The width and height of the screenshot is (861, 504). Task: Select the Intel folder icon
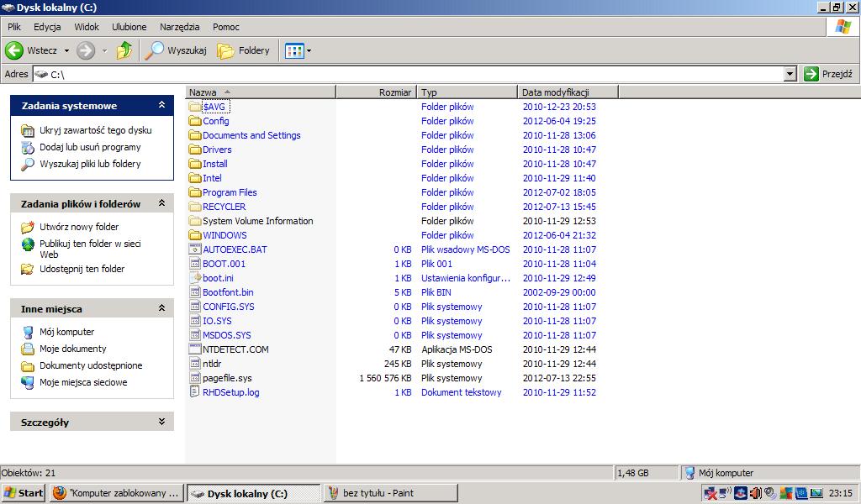click(x=195, y=178)
